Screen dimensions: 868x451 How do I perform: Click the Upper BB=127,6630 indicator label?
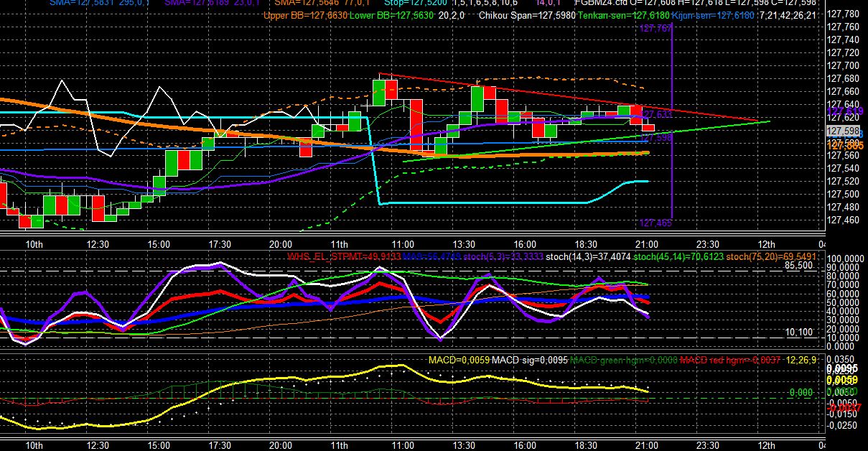(305, 15)
